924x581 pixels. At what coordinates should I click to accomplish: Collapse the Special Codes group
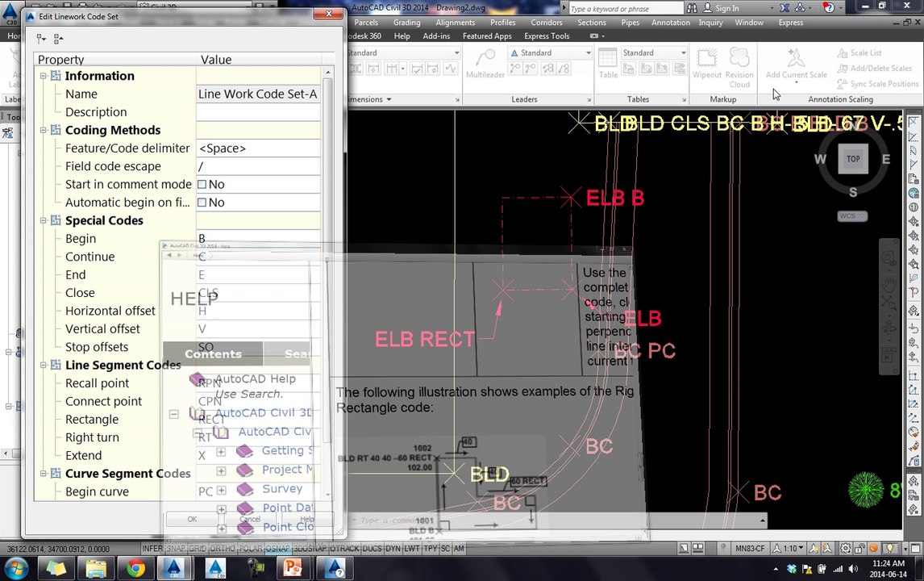[43, 220]
